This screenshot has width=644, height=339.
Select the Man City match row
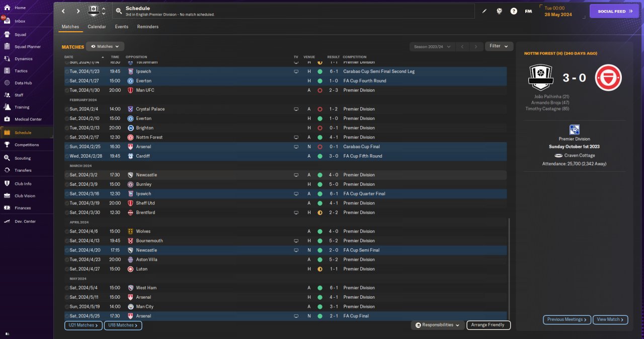tap(285, 306)
